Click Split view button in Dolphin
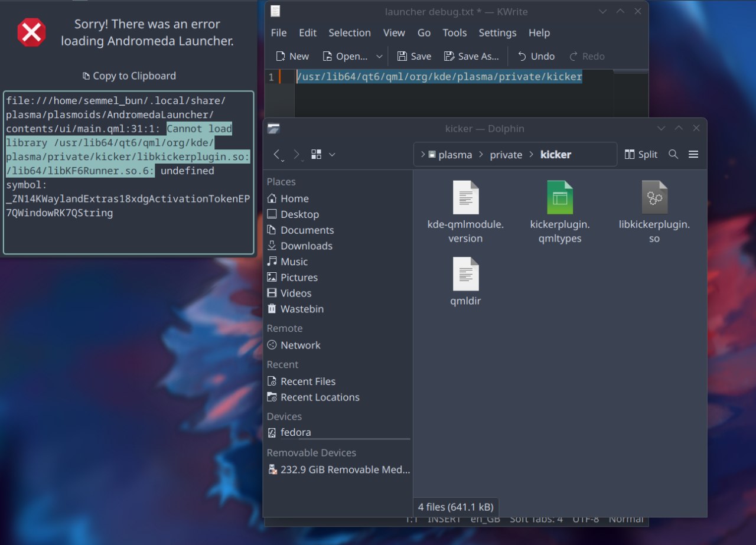756x545 pixels. (641, 154)
